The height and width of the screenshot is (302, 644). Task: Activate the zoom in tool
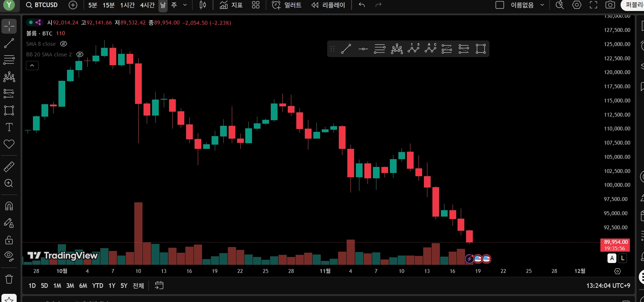click(9, 183)
